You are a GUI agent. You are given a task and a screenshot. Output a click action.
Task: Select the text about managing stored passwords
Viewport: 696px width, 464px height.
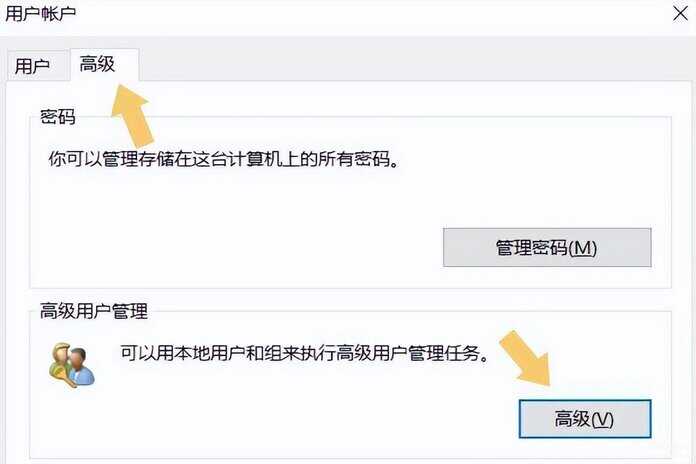(x=223, y=159)
